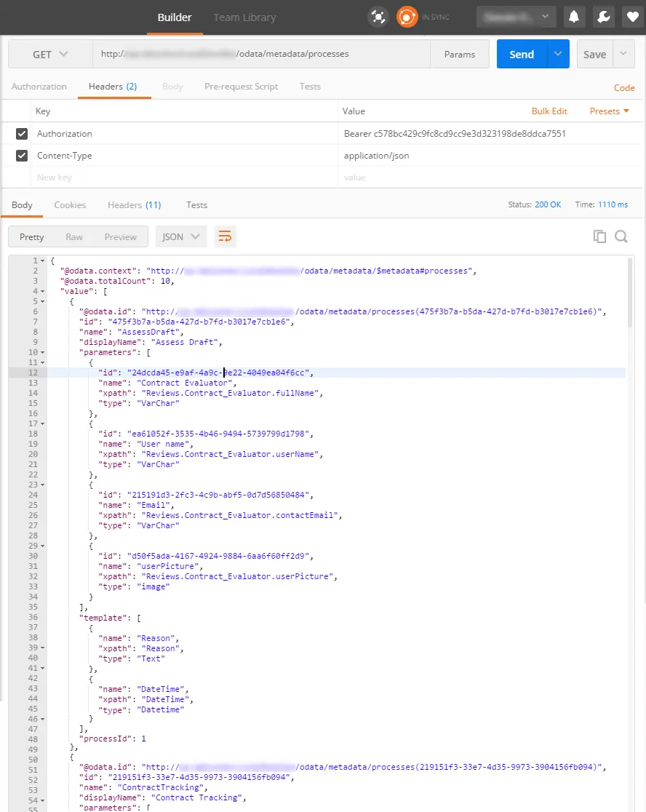Viewport: 646px width, 812px height.
Task: Click the empty header value field
Action: (x=490, y=177)
